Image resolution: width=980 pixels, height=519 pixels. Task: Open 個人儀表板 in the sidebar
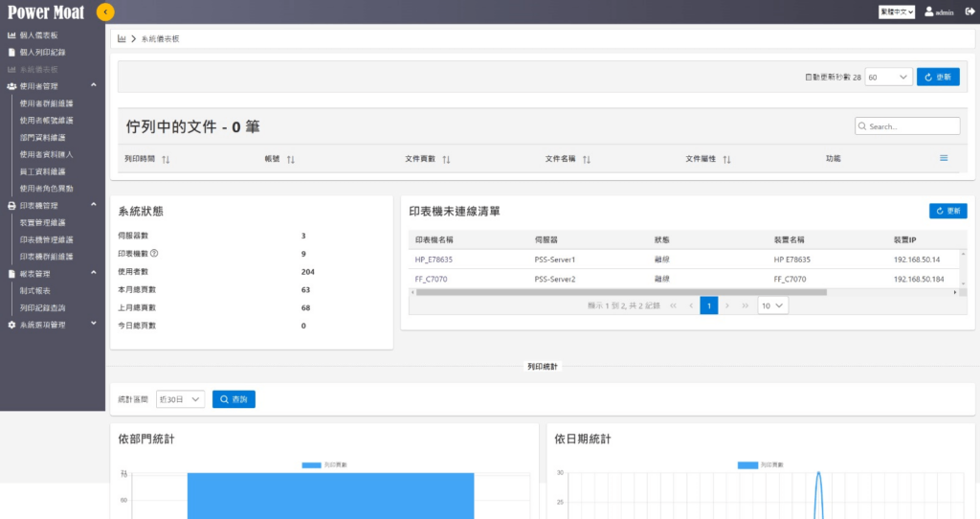(38, 35)
